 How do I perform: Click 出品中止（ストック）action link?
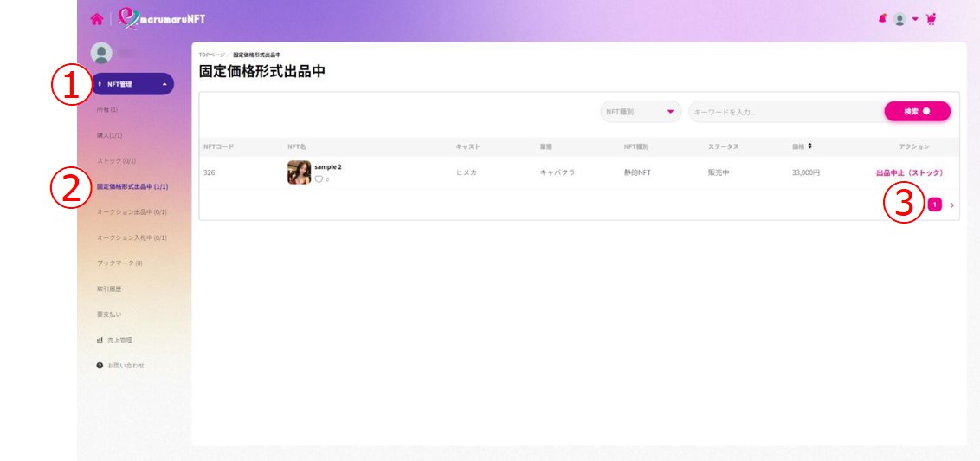909,172
